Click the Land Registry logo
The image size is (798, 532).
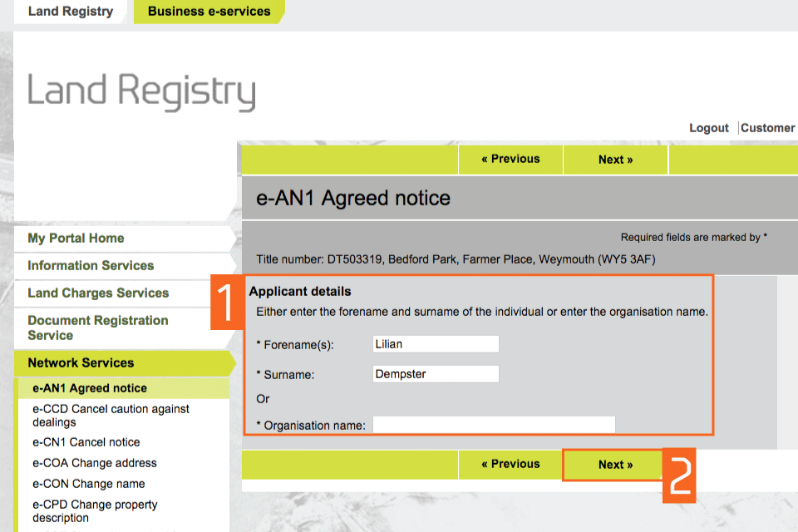(141, 91)
